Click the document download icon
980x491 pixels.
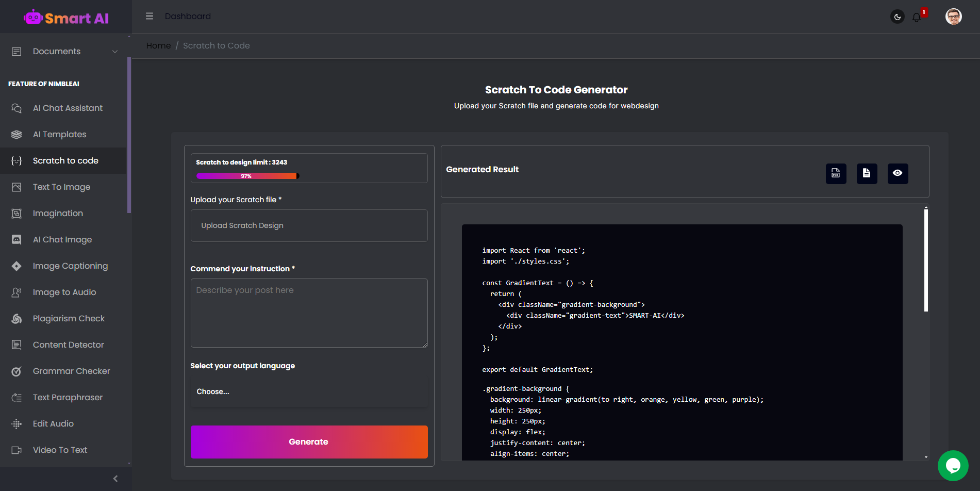(867, 174)
